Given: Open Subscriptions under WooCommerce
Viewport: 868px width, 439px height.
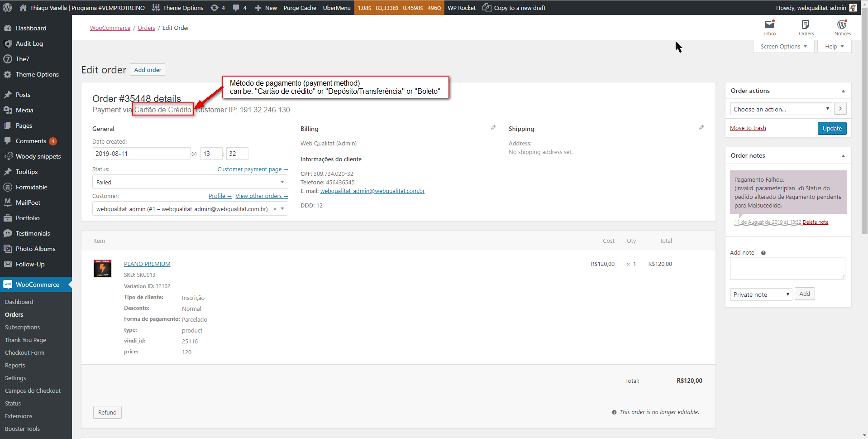Looking at the screenshot, I should pyautogui.click(x=22, y=327).
